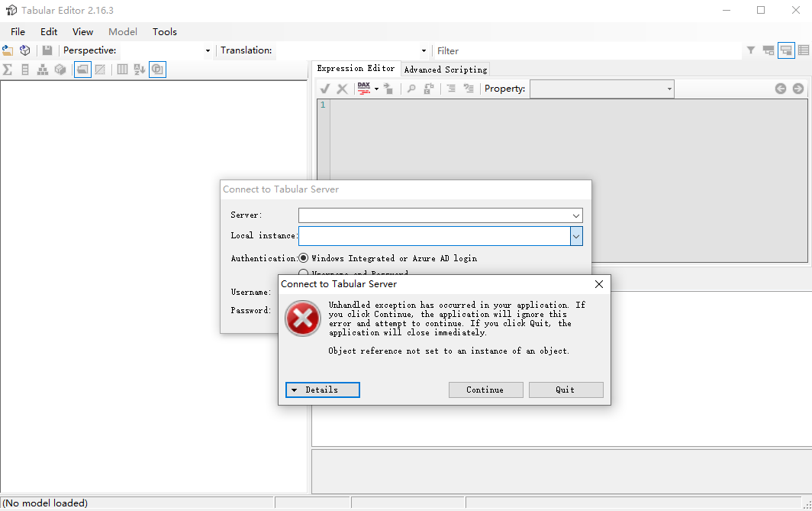
Task: Click the show columns toolbar icon
Action: pos(122,69)
